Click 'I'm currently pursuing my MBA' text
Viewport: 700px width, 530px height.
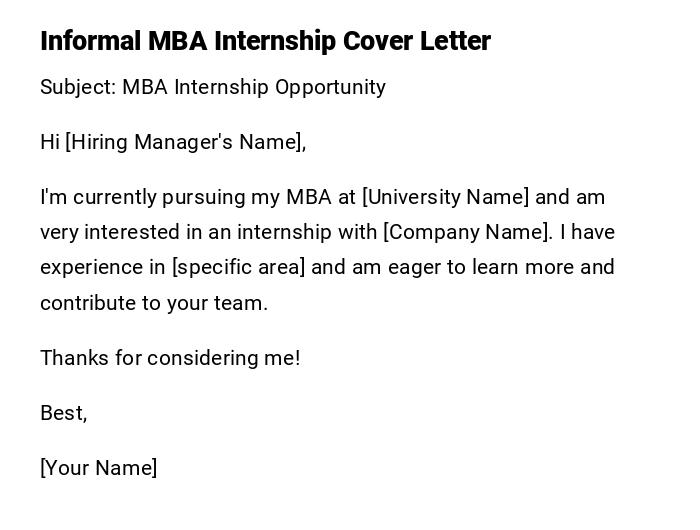[x=185, y=197]
